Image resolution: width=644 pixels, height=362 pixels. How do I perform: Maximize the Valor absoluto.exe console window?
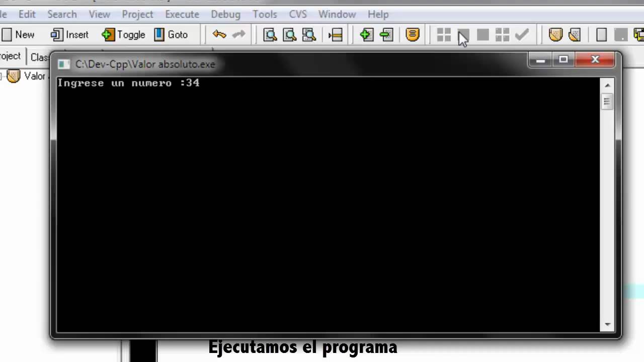point(563,60)
